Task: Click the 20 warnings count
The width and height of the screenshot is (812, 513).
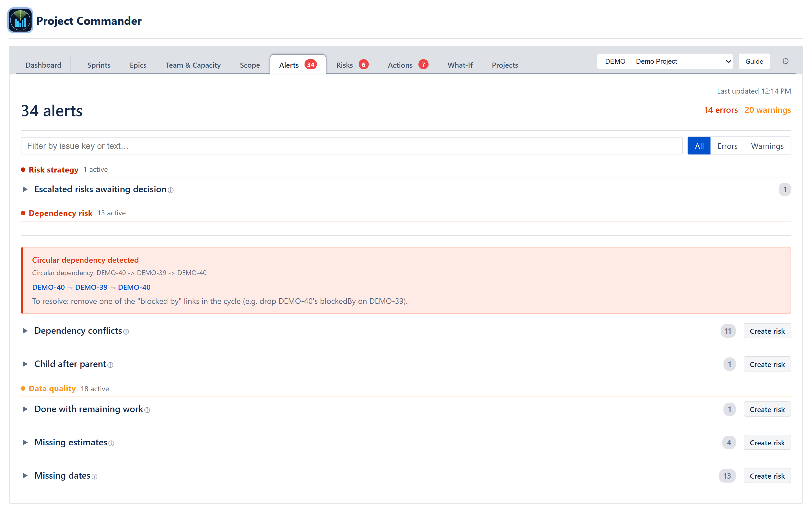Action: pos(767,110)
